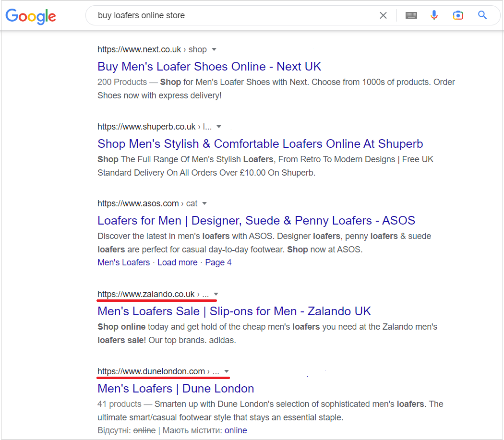
Task: Expand dropdown arrow next to next.co.uk URL
Action: [214, 49]
